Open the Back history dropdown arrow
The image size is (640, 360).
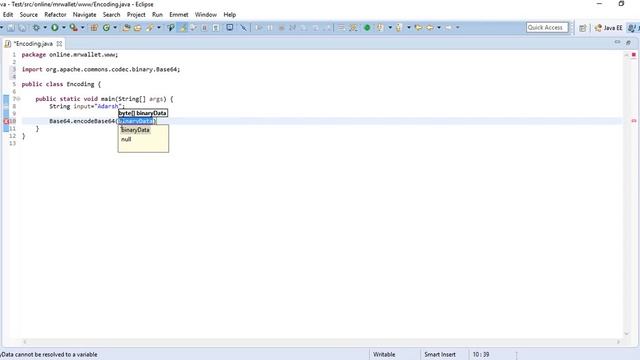click(x=439, y=28)
